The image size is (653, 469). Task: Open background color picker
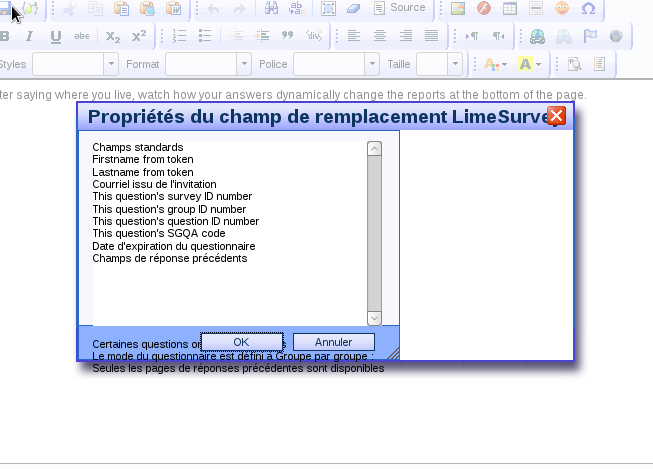coord(529,64)
